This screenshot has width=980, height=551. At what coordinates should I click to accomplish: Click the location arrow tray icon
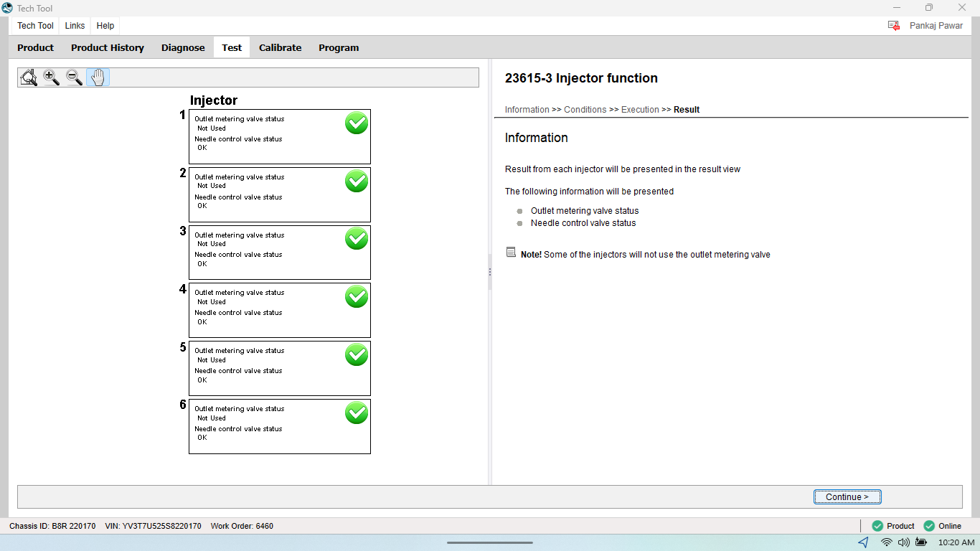[864, 542]
